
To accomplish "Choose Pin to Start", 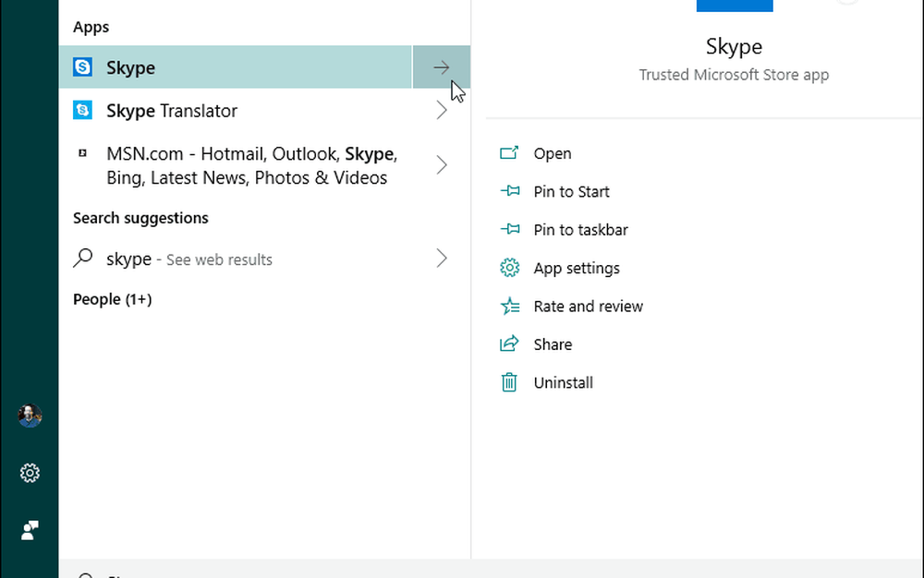I will click(571, 192).
